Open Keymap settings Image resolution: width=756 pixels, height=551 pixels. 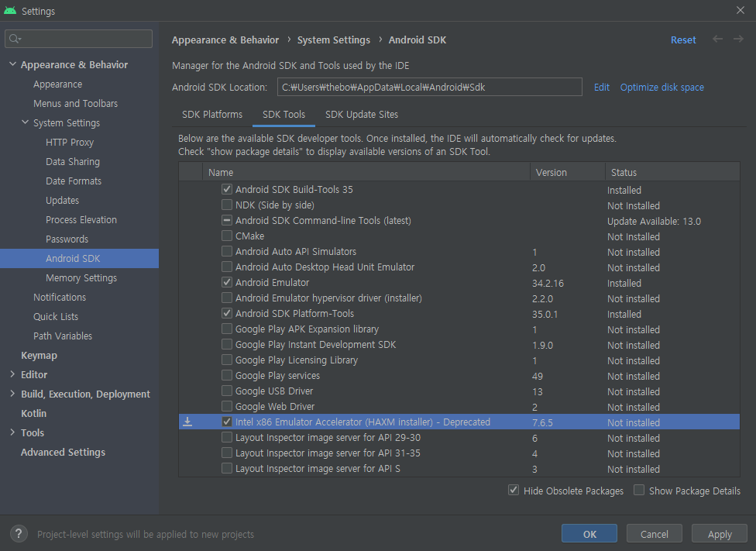pyautogui.click(x=39, y=355)
